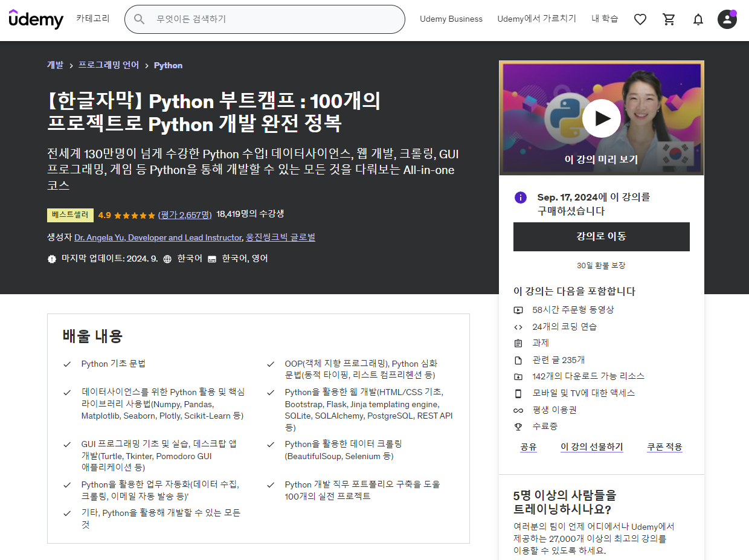The height and width of the screenshot is (560, 749).
Task: Click the search magnifier icon
Action: coord(140,19)
